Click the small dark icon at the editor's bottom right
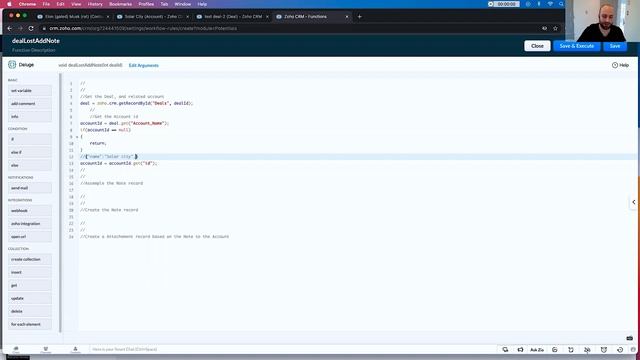 pyautogui.click(x=629, y=338)
